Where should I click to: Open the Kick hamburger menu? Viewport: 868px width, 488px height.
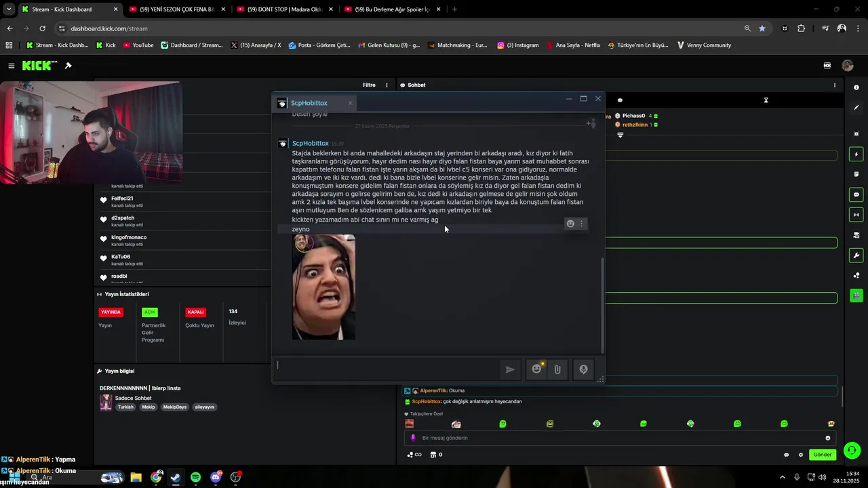(x=12, y=66)
